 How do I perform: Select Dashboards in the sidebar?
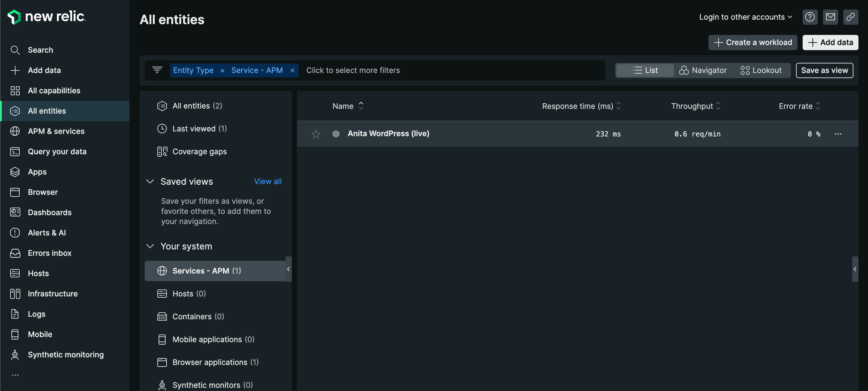click(x=49, y=212)
